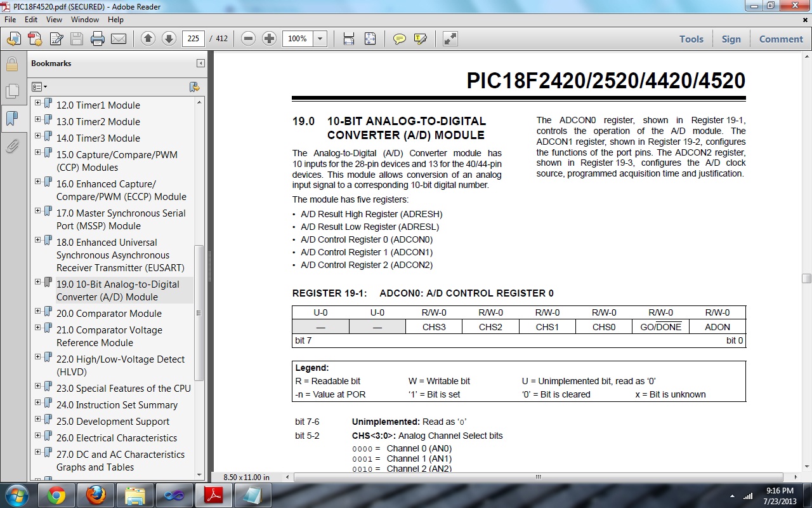This screenshot has height=508, width=812.
Task: Go to next page with down arrow
Action: 169,39
